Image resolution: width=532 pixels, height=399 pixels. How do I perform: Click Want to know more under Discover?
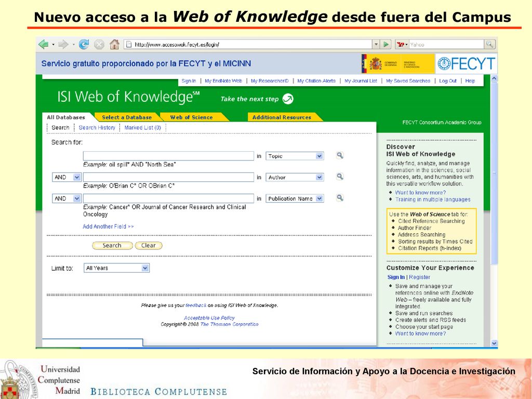tap(420, 192)
